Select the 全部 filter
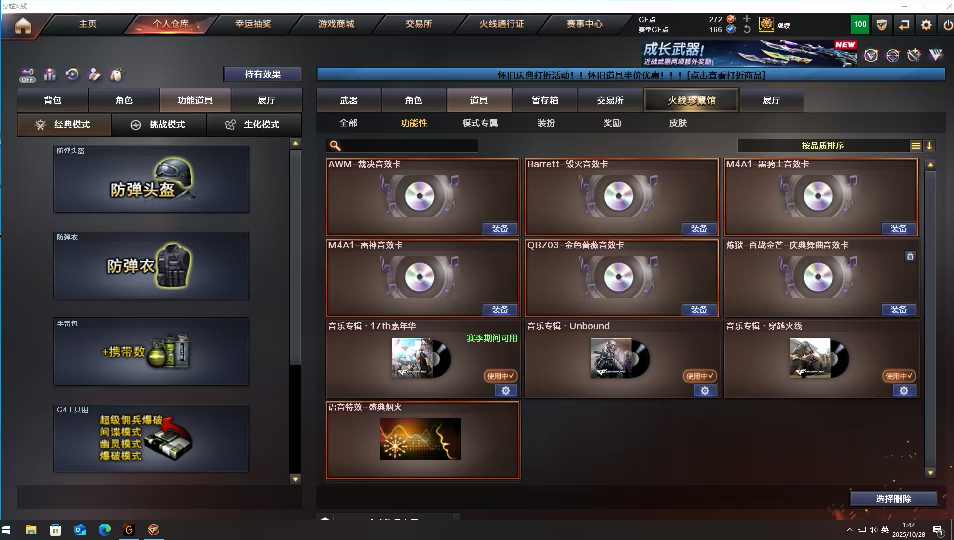The height and width of the screenshot is (540, 954). pos(349,123)
